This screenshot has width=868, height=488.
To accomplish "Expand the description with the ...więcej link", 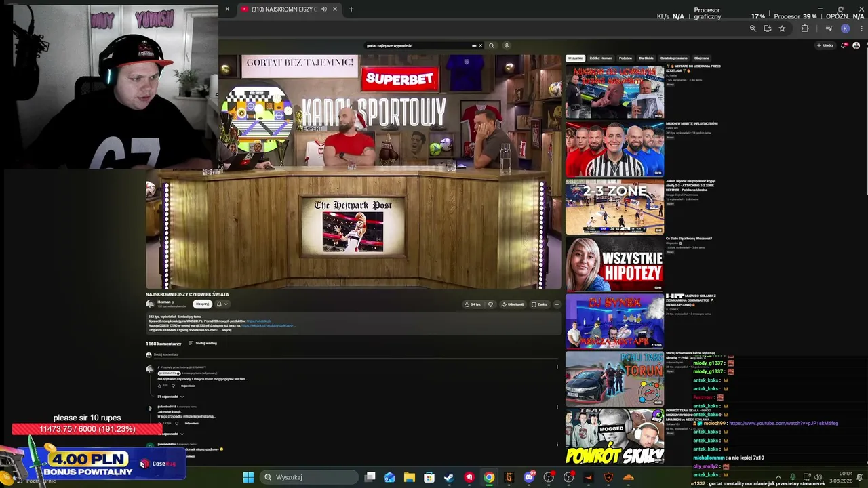I will [x=226, y=330].
